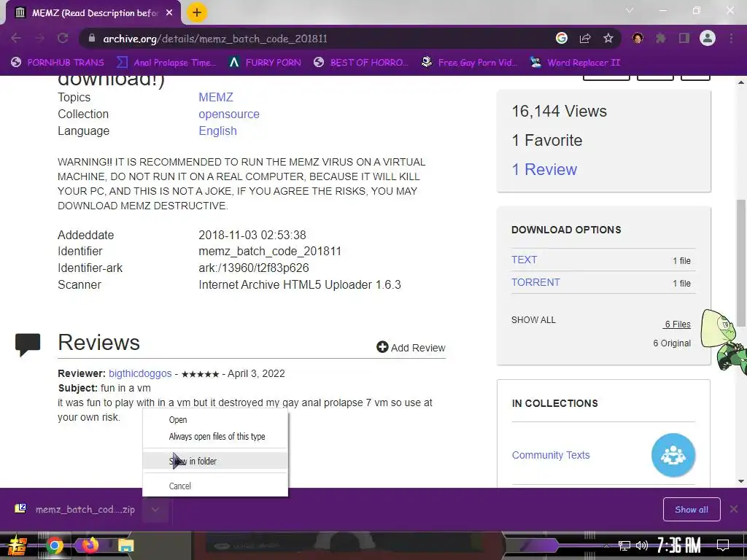Click the TORRENT download option
The image size is (747, 560).
pyautogui.click(x=535, y=282)
